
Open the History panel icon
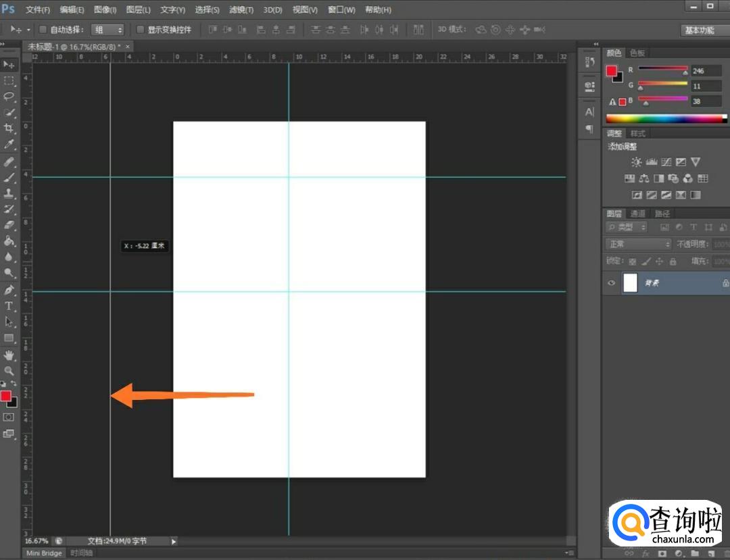pyautogui.click(x=589, y=62)
